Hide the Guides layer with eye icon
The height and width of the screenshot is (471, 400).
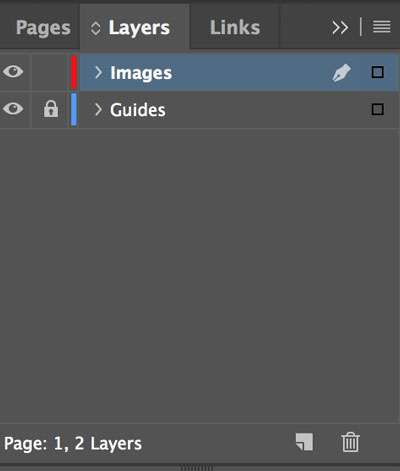click(13, 109)
